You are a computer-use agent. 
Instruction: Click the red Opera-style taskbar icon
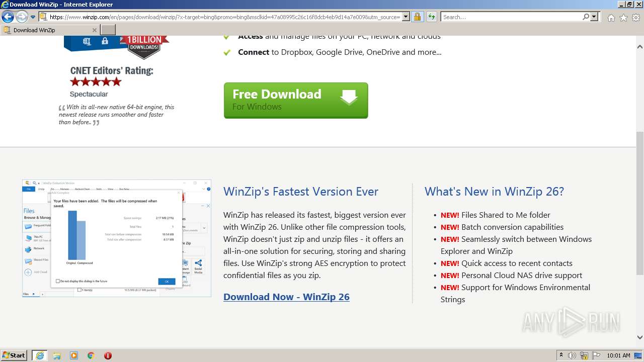108,355
